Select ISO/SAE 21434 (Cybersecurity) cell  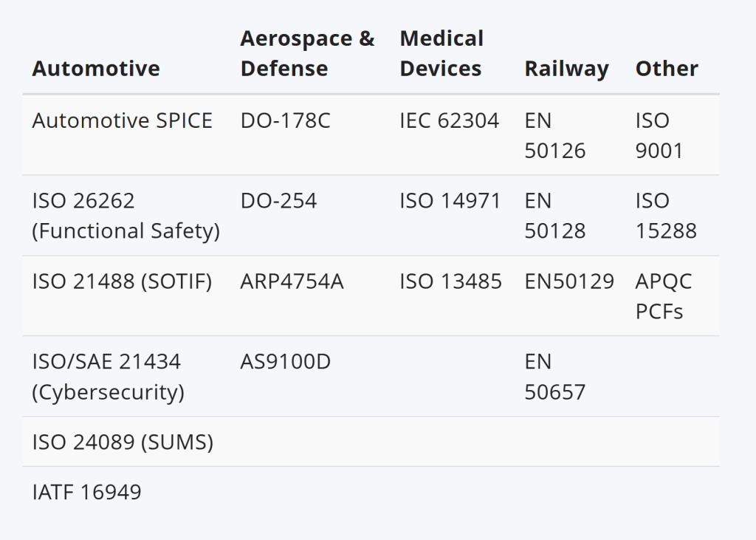point(108,377)
